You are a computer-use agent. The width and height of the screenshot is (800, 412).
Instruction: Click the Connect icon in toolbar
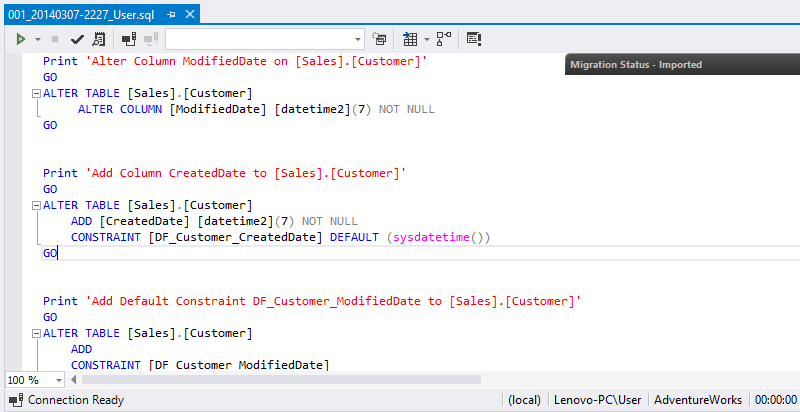coord(129,39)
